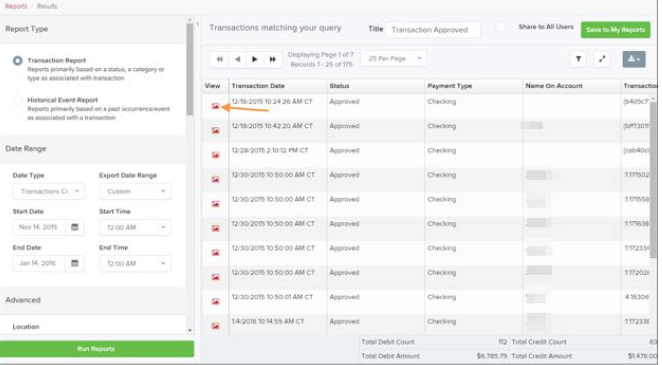Advance to next page of results
The image size is (662, 365).
pos(255,59)
